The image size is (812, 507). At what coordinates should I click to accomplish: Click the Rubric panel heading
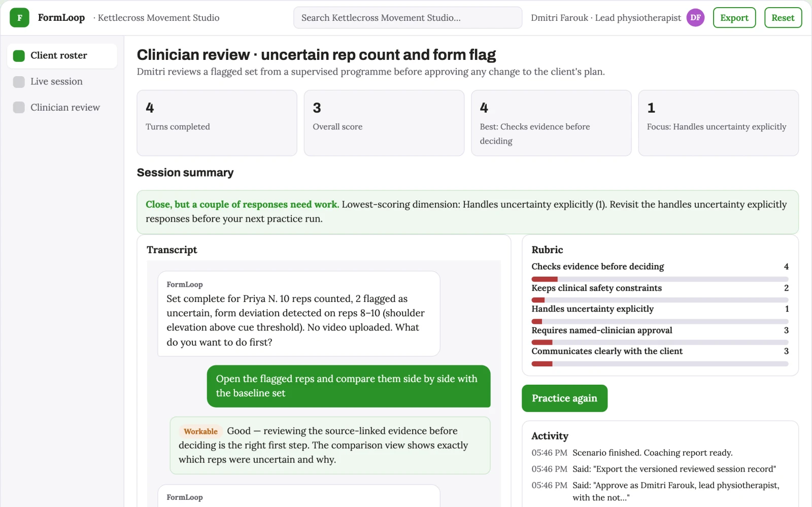pyautogui.click(x=547, y=250)
